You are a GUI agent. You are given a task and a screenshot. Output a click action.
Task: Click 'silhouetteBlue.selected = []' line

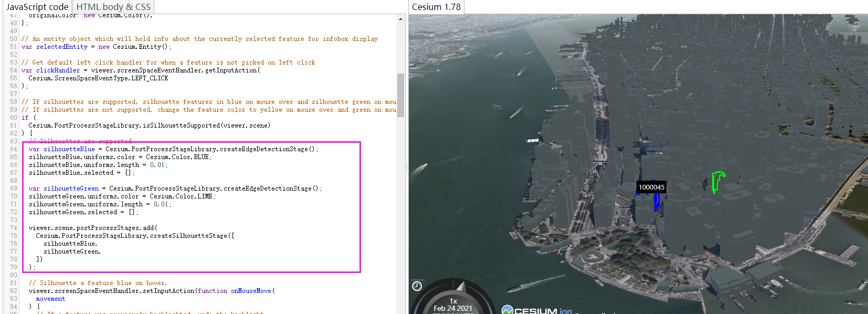[x=82, y=173]
